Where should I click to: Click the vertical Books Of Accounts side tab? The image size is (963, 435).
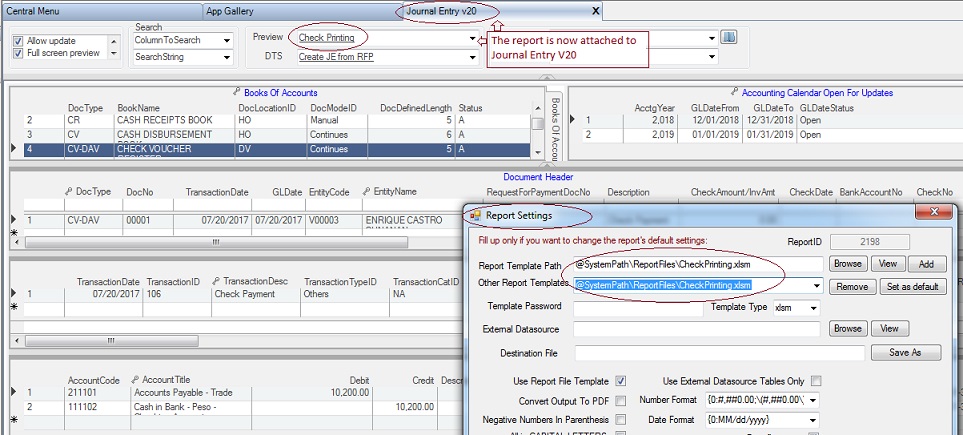coord(555,129)
